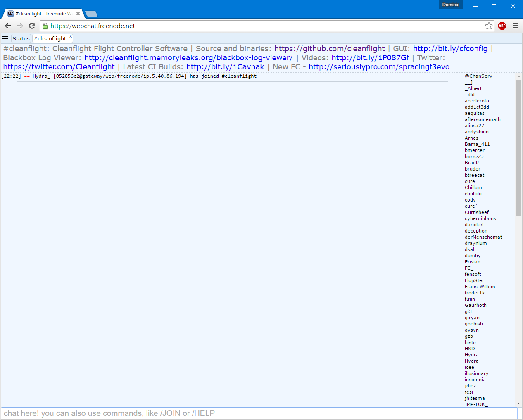Select user bornzZz in the nick list
Image resolution: width=523 pixels, height=420 pixels.
coord(474,157)
